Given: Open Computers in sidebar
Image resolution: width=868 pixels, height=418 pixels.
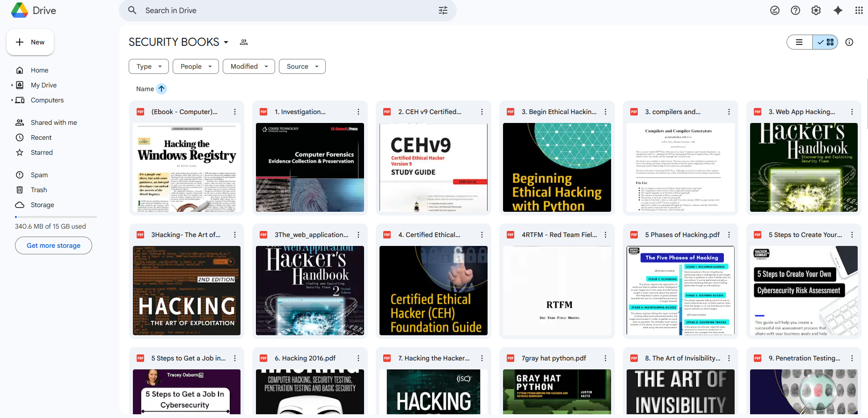Looking at the screenshot, I should [47, 100].
